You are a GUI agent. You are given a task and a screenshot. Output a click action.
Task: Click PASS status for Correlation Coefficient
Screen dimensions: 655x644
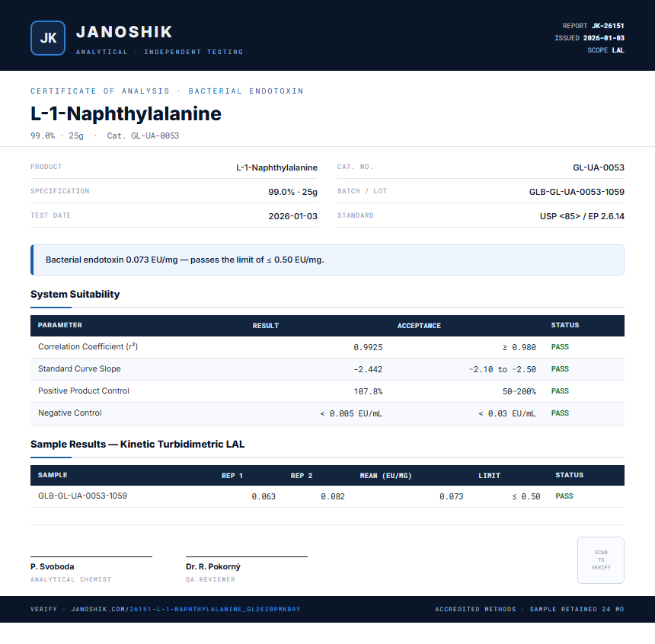coord(560,347)
